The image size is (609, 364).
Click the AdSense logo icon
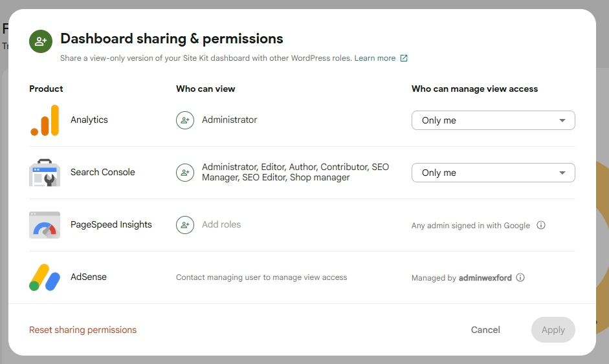pyautogui.click(x=45, y=277)
